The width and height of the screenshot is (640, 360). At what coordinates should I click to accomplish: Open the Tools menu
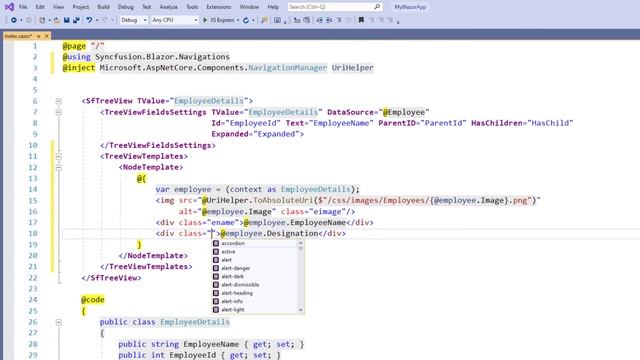pyautogui.click(x=192, y=7)
